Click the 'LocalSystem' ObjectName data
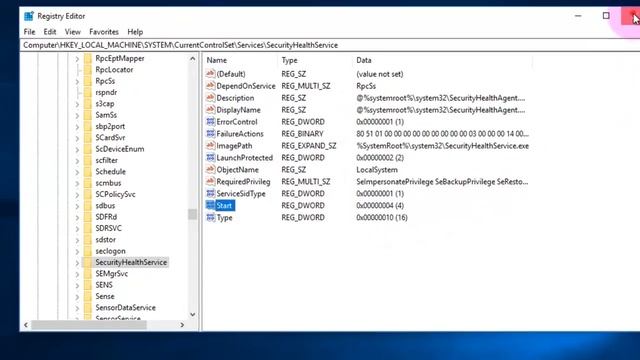Screen dimensions: 640x360 [377, 169]
